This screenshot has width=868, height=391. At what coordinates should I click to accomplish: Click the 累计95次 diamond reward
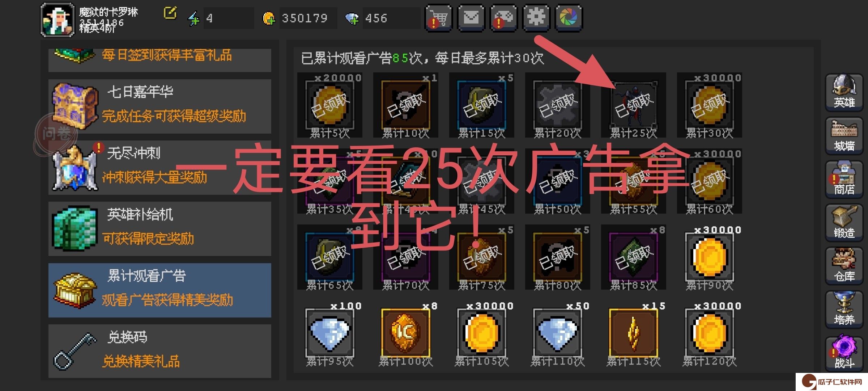point(329,334)
